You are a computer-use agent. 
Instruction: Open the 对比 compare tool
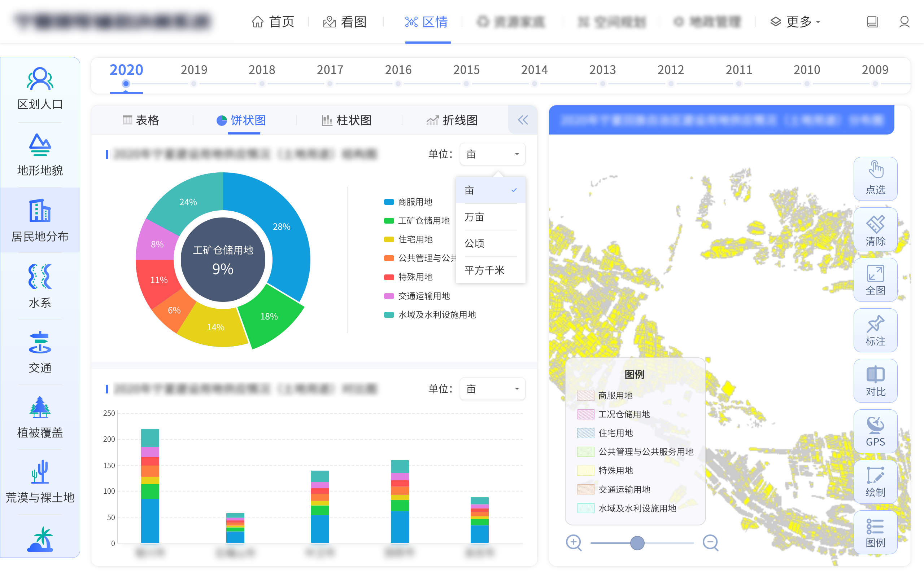[875, 380]
